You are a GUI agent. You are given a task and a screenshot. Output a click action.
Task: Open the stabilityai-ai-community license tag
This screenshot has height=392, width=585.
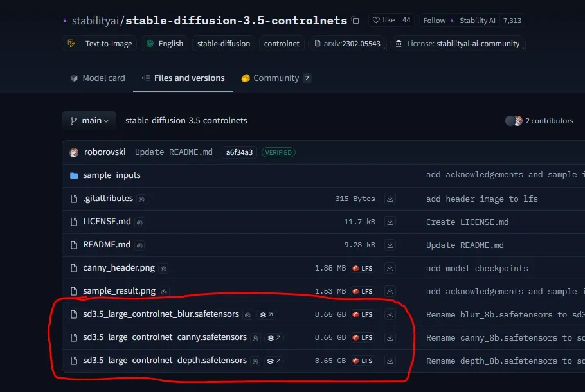[458, 44]
